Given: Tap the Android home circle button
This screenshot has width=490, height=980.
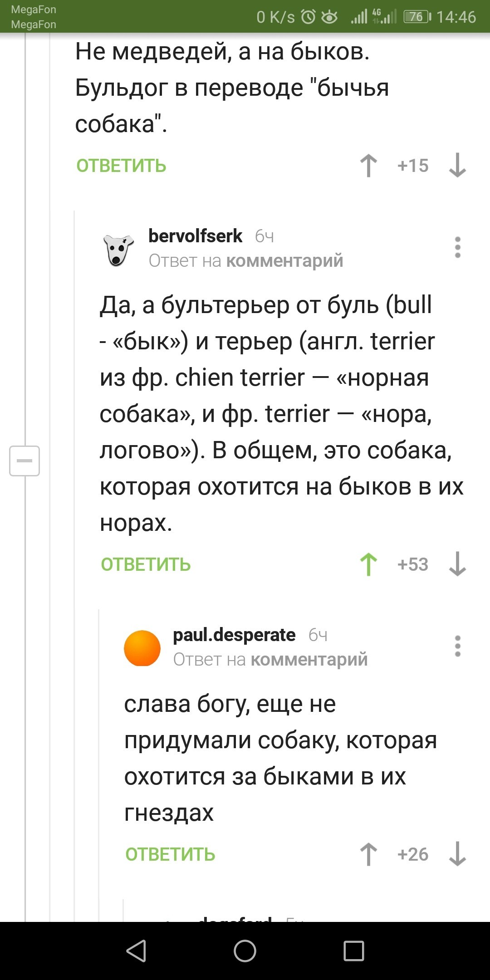Looking at the screenshot, I should (x=245, y=951).
